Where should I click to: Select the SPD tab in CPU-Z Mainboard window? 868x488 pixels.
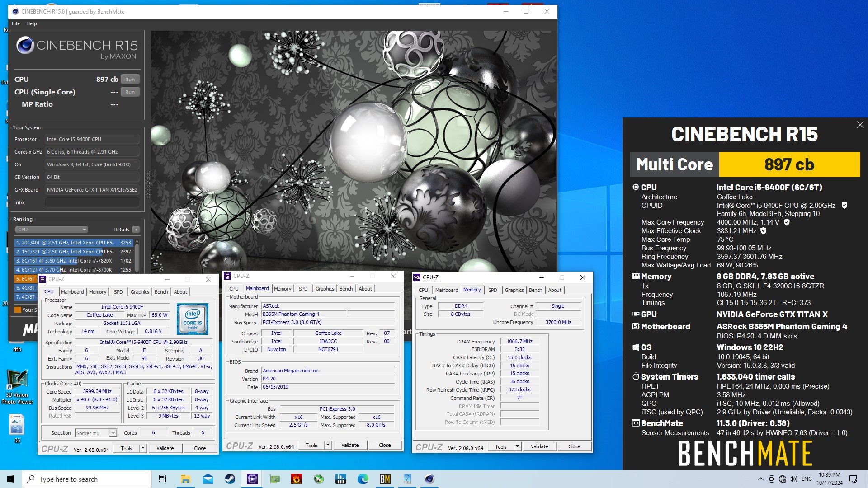point(303,289)
